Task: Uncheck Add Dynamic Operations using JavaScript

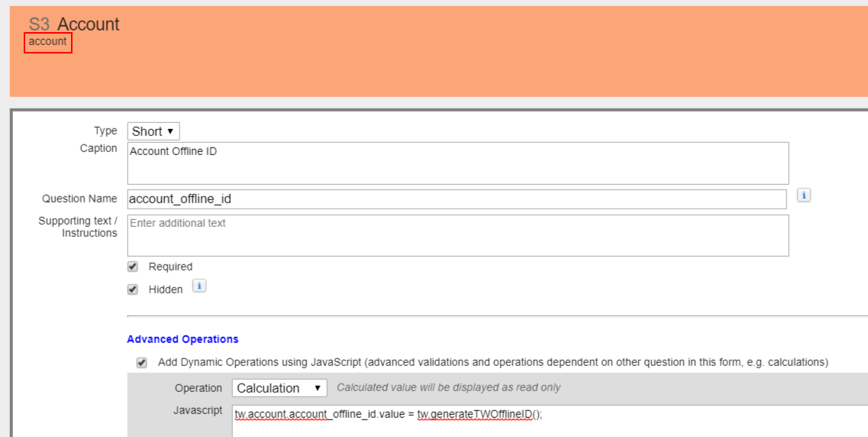Action: [x=142, y=363]
